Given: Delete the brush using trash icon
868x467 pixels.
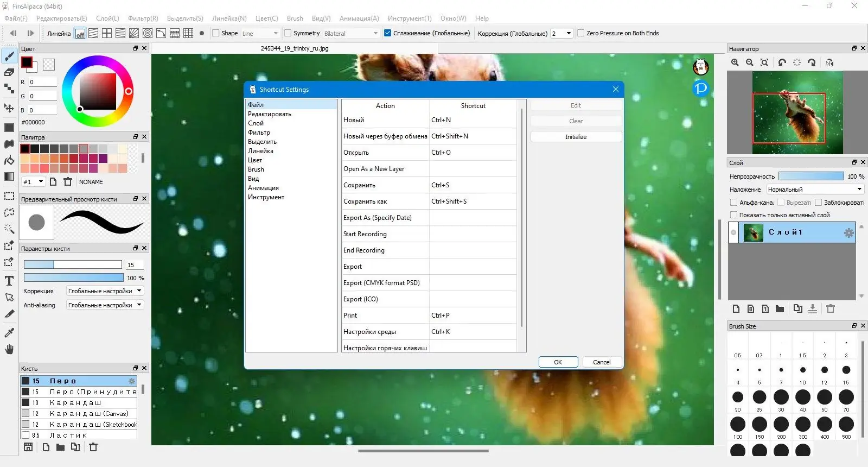Looking at the screenshot, I should pyautogui.click(x=93, y=447).
